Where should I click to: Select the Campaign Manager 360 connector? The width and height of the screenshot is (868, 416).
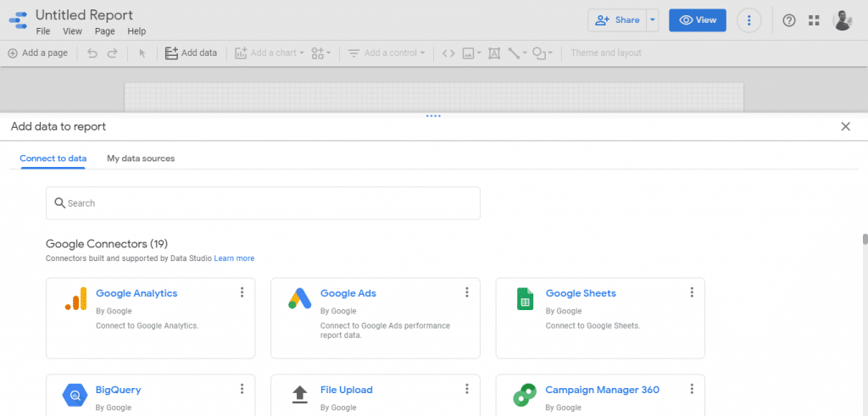pyautogui.click(x=600, y=395)
